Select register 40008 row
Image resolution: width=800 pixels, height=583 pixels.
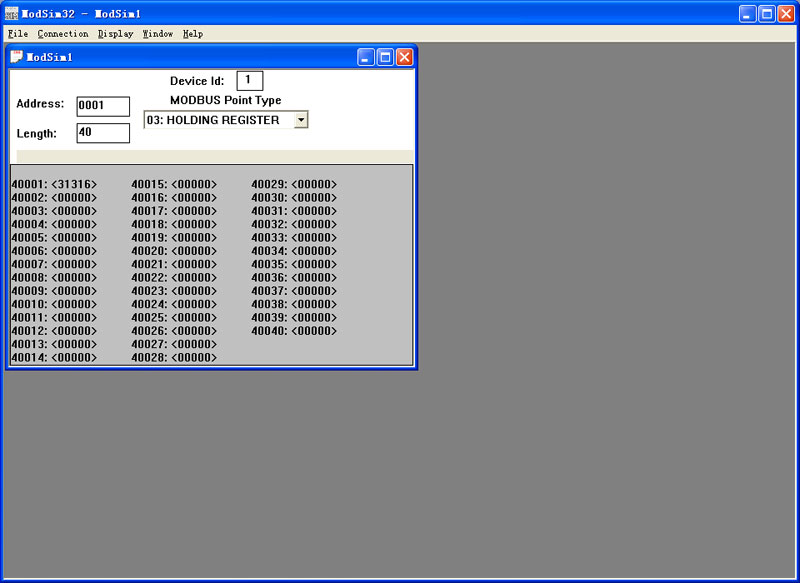(54, 277)
